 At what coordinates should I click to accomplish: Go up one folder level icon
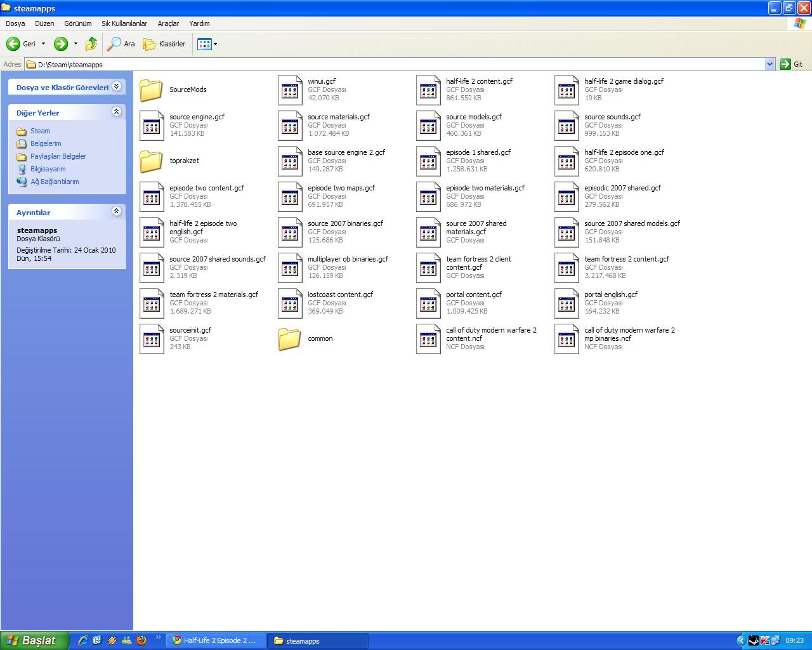pyautogui.click(x=91, y=44)
